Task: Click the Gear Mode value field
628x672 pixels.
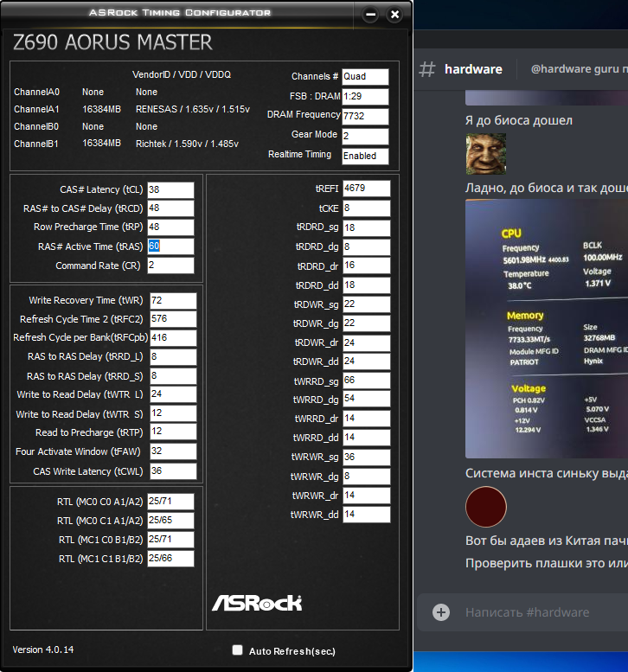Action: pyautogui.click(x=365, y=137)
